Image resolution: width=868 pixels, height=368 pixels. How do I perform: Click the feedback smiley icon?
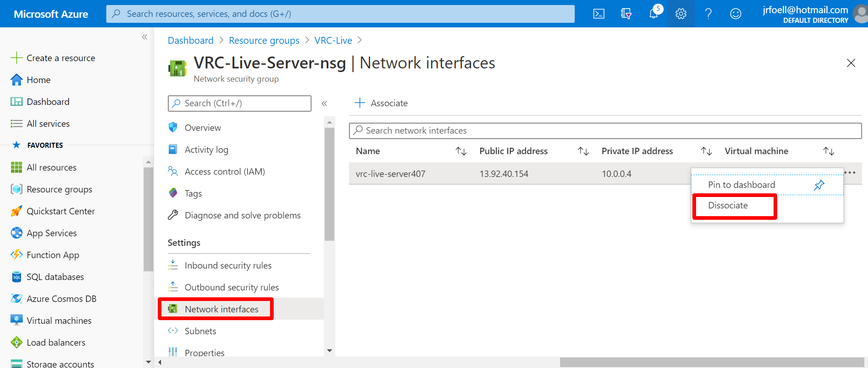pos(736,14)
